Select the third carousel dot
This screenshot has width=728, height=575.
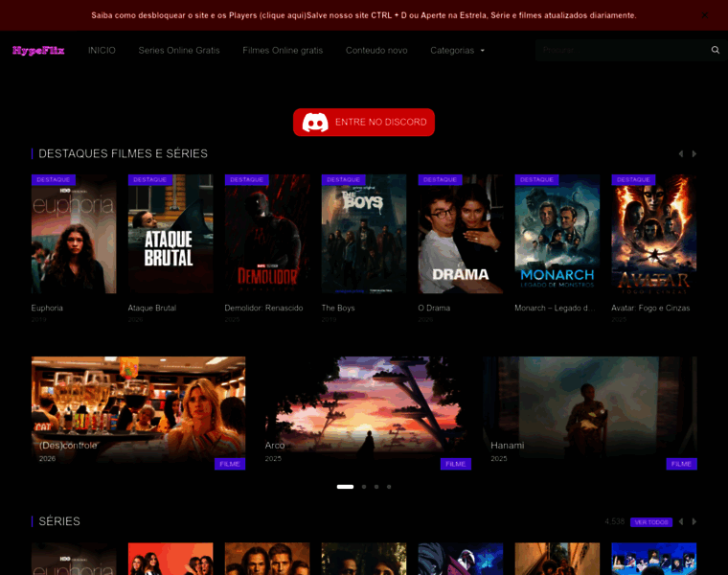click(x=376, y=487)
